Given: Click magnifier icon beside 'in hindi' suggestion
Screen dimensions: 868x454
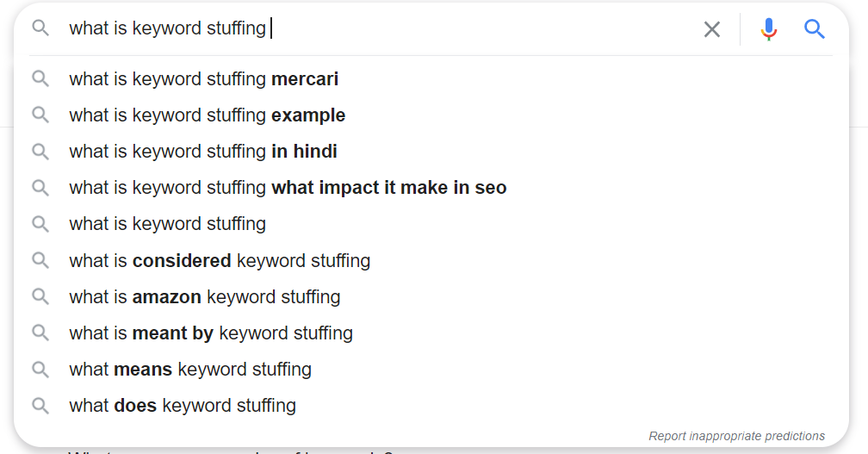Looking at the screenshot, I should tap(40, 151).
